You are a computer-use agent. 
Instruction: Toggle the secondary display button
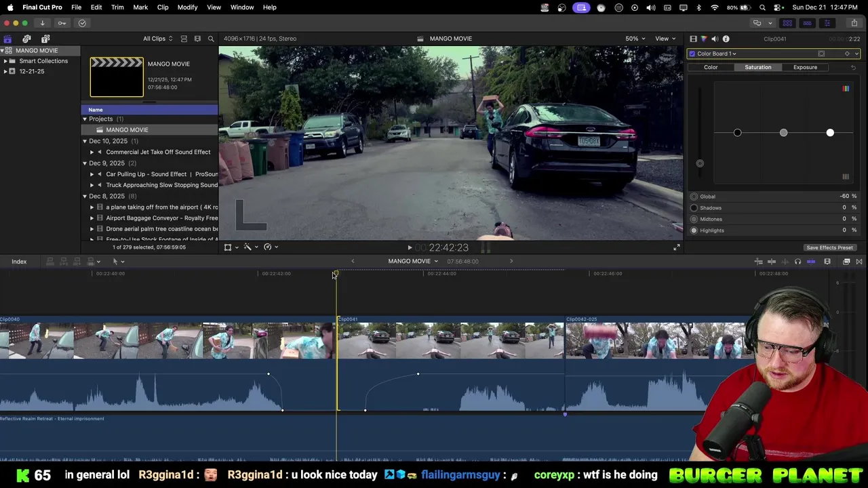click(x=757, y=23)
